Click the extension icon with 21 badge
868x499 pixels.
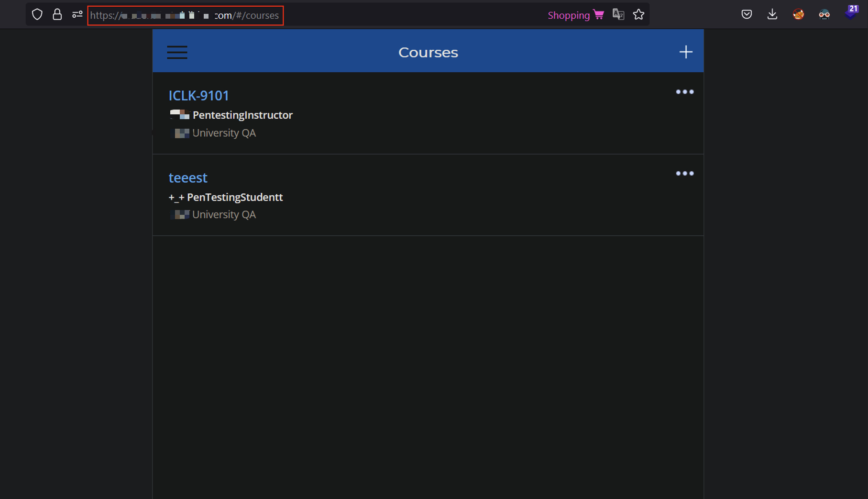point(850,12)
